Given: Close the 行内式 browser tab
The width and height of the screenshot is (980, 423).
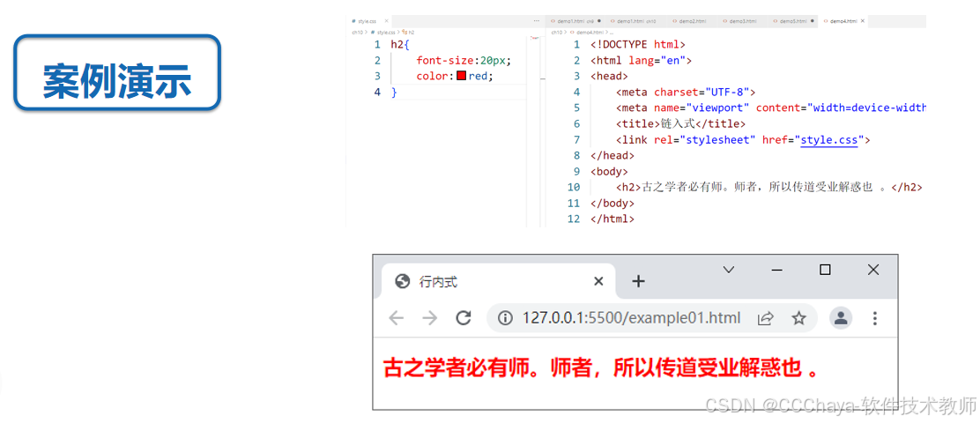Looking at the screenshot, I should [x=598, y=282].
